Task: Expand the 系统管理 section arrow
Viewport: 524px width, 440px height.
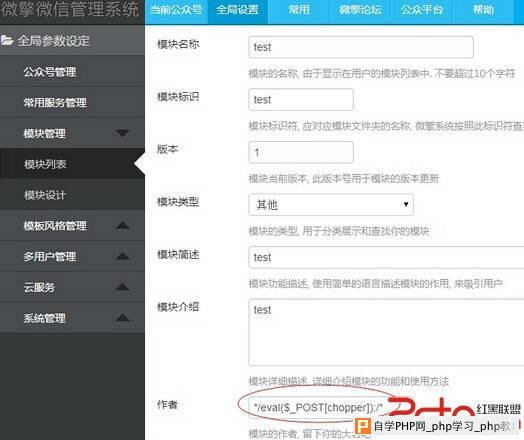Action: (x=123, y=318)
